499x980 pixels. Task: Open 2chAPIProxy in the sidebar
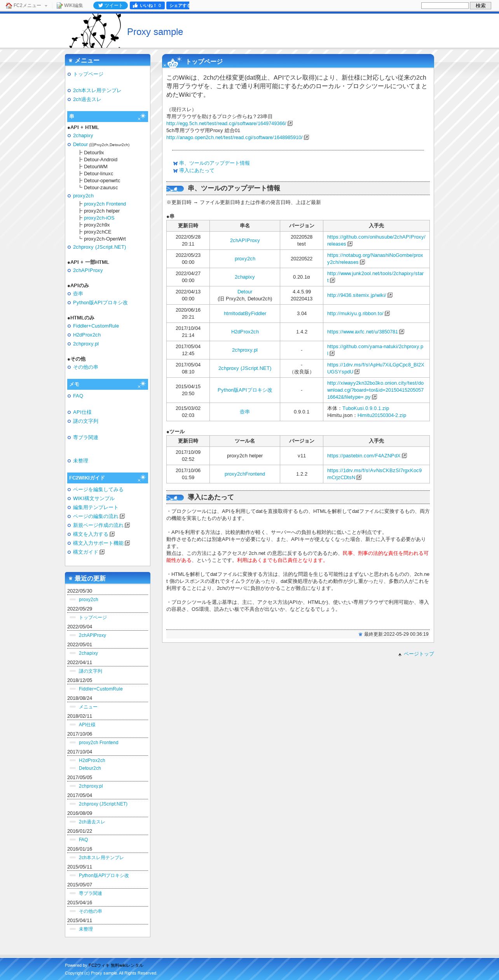point(88,270)
